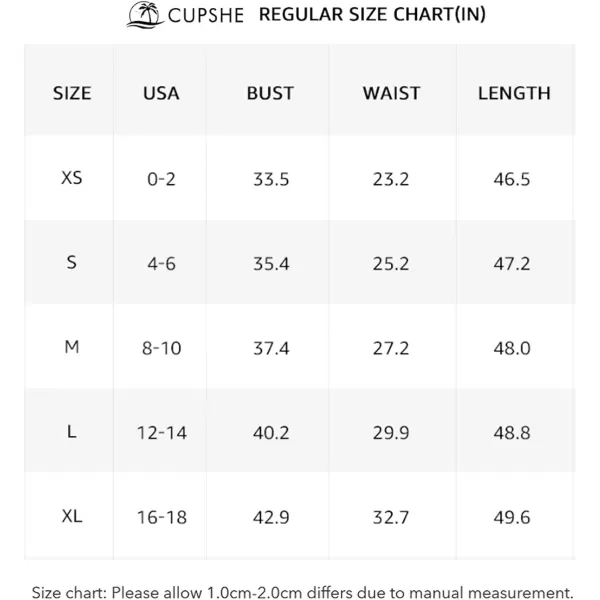
Task: Select the 49.6 length measurement cell
Action: [x=512, y=517]
